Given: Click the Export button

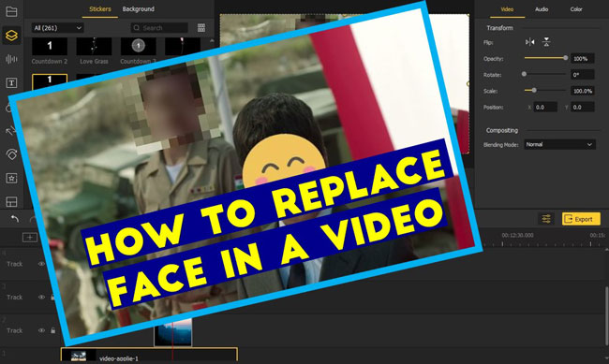Looking at the screenshot, I should coord(581,219).
